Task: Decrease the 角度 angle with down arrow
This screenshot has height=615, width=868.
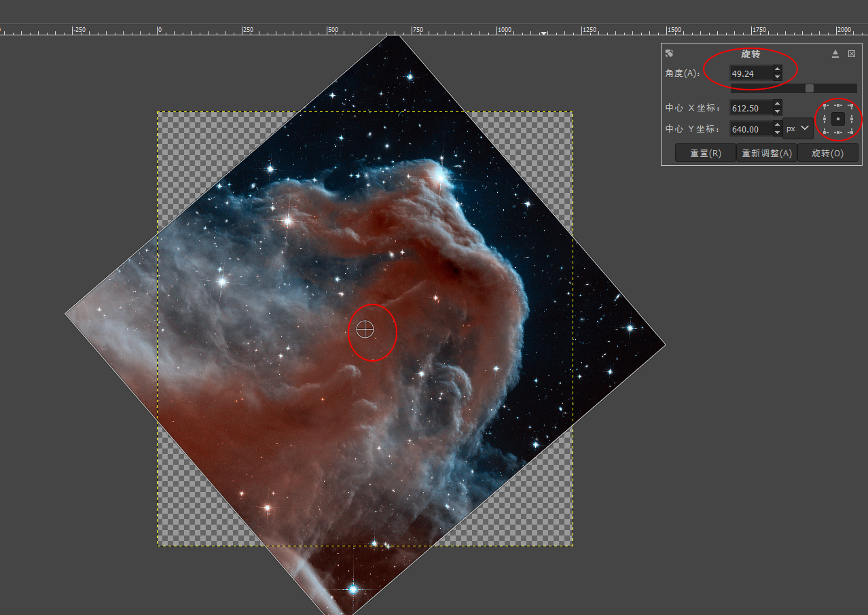Action: coord(778,77)
